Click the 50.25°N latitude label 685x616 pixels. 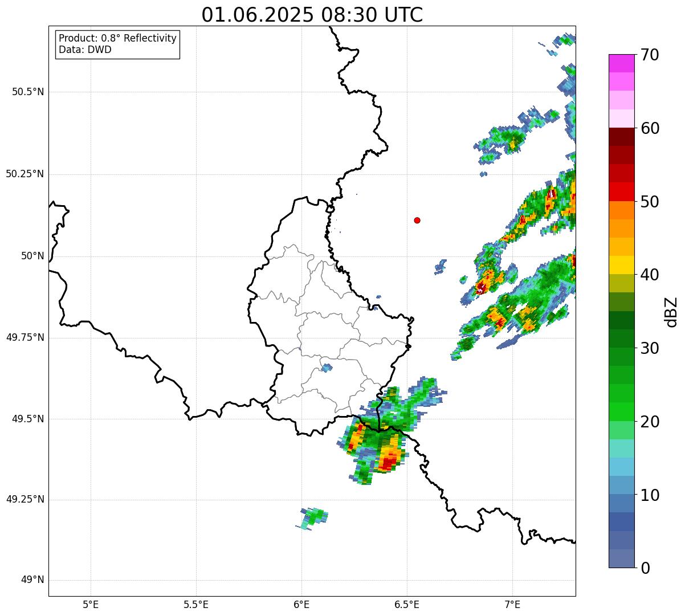[25, 174]
